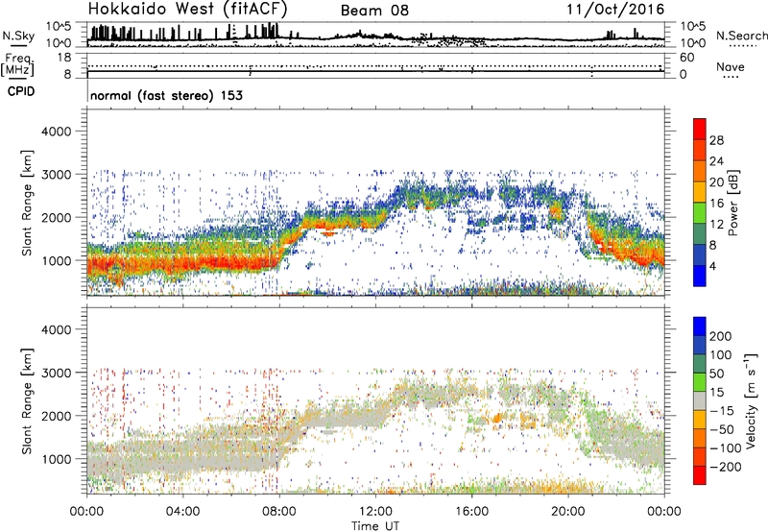The image size is (768, 532).
Task: Select the '-50' velocity colorbar label
Action: pos(721,429)
